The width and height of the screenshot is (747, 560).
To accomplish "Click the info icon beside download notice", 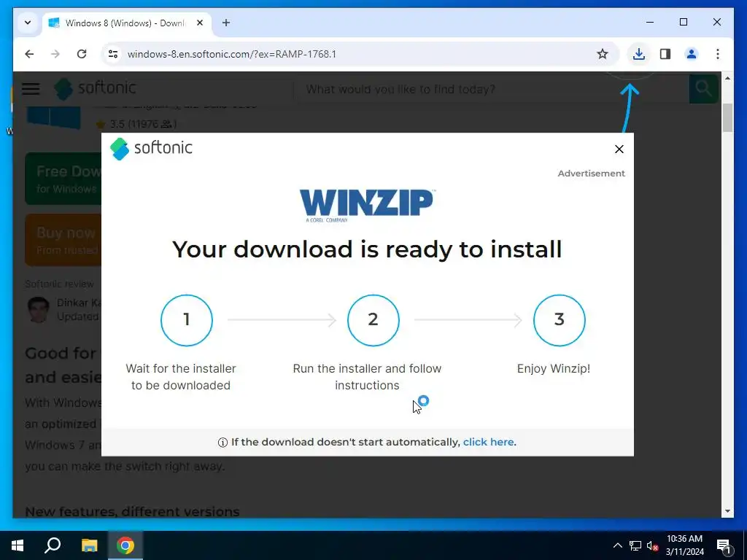I will pyautogui.click(x=222, y=443).
